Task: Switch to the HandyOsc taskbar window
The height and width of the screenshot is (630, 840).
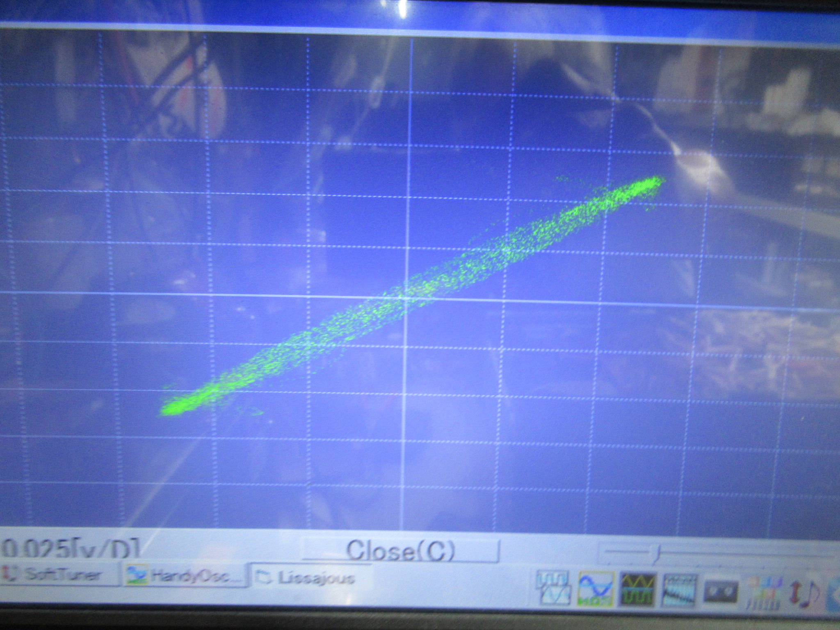Action: (x=185, y=576)
